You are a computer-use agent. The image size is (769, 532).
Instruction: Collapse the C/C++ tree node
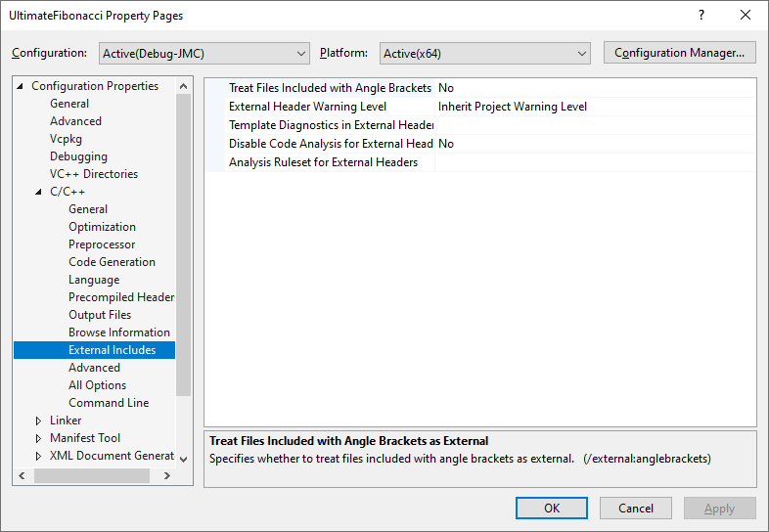pos(39,192)
